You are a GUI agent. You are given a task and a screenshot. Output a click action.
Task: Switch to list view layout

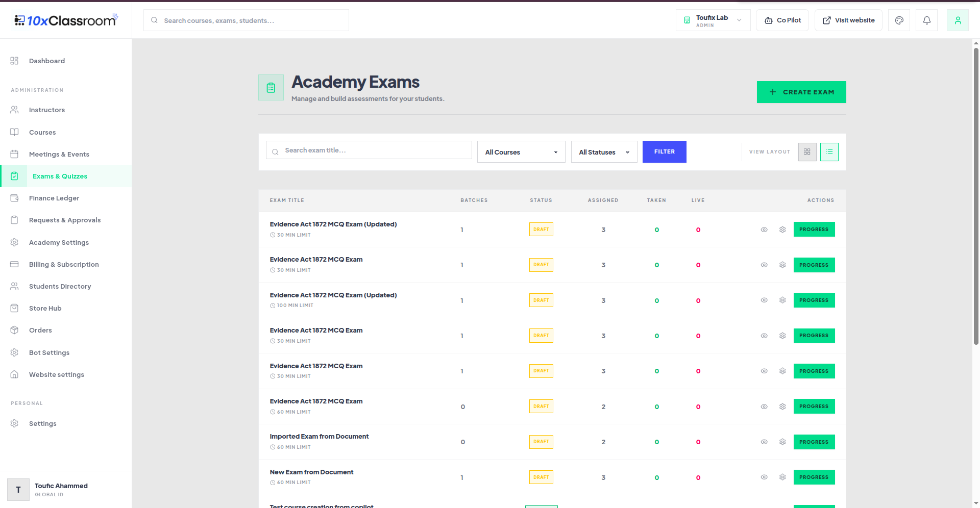pyautogui.click(x=829, y=151)
